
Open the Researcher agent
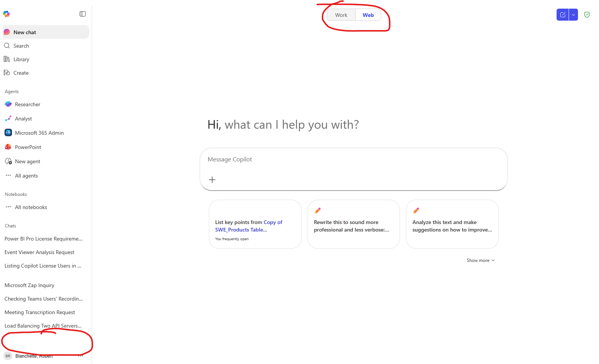click(x=27, y=104)
